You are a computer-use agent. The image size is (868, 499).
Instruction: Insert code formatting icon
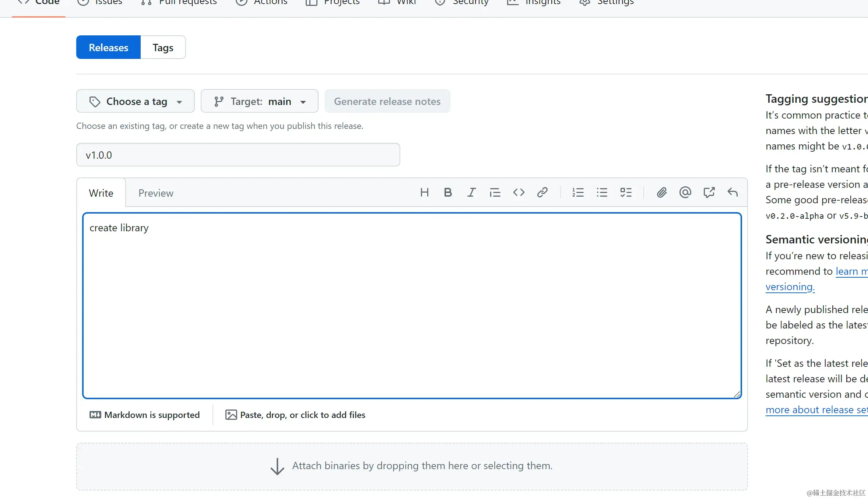[519, 192]
